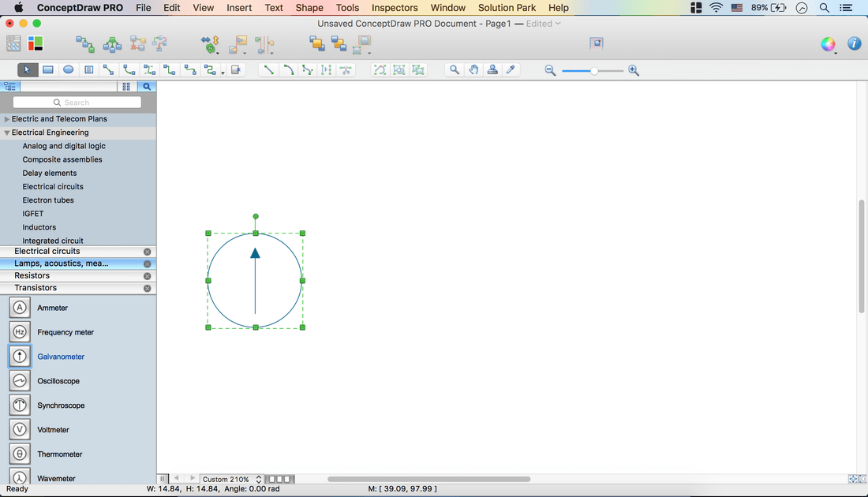Open the Shape menu
The image size is (868, 497).
pyautogui.click(x=309, y=8)
